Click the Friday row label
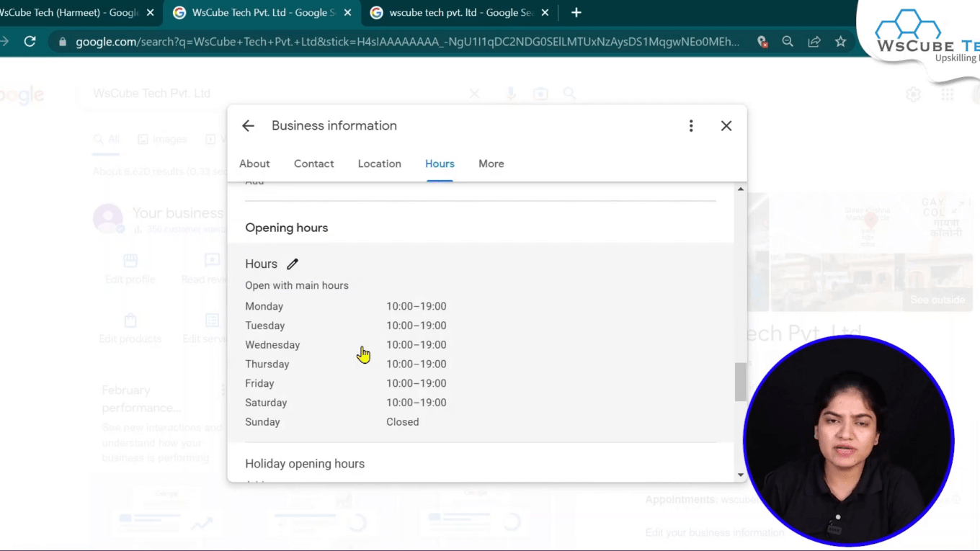The height and width of the screenshot is (551, 980). [259, 384]
